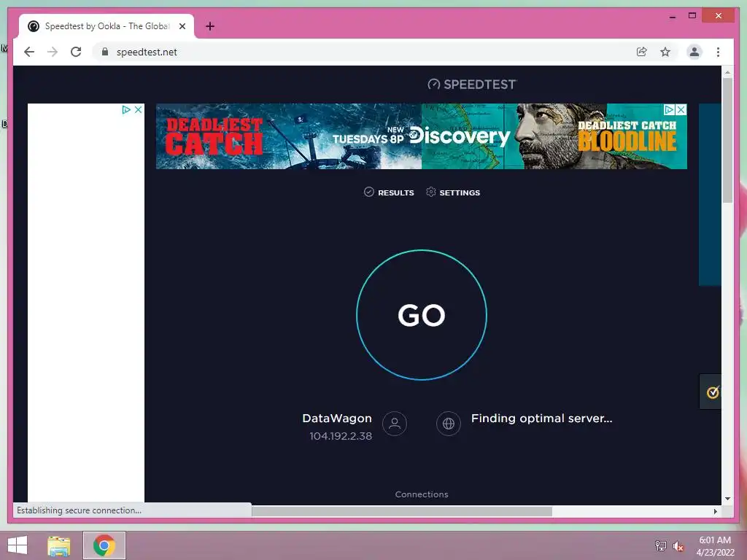The height and width of the screenshot is (560, 747).
Task: Open a new tab with the plus button
Action: pyautogui.click(x=210, y=26)
